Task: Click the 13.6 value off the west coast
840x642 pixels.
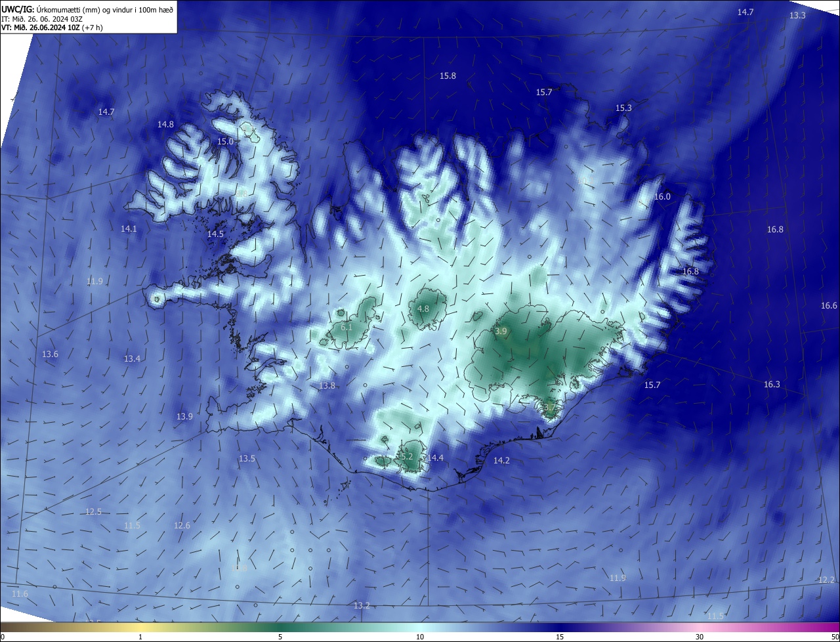Action: click(50, 354)
